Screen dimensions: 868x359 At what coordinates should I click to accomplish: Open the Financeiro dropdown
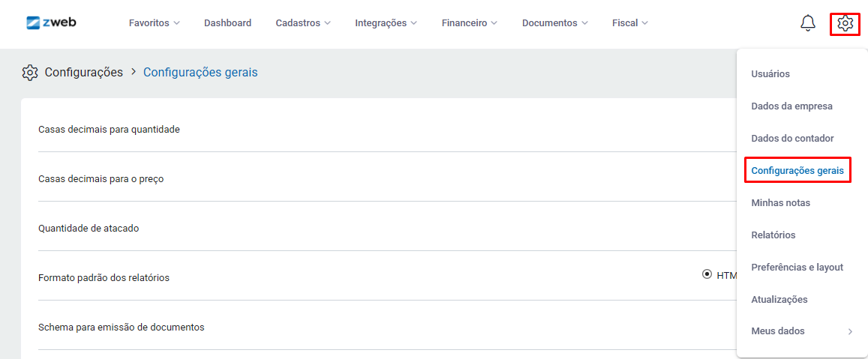coord(469,23)
